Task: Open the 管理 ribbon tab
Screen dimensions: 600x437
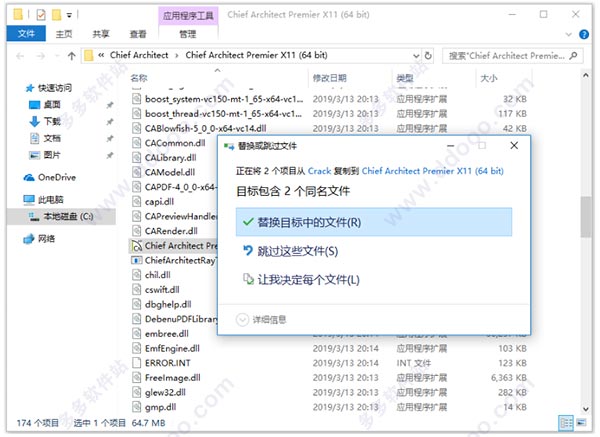Action: (188, 34)
